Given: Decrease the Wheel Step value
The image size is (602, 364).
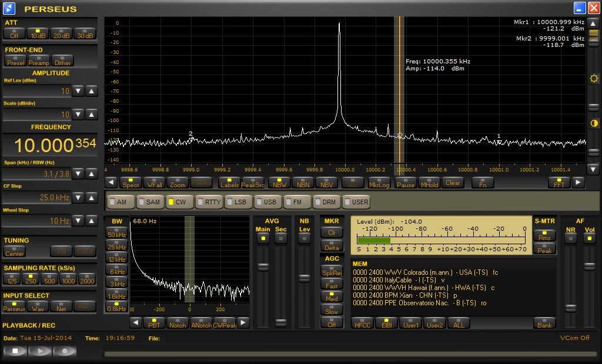Looking at the screenshot, I should tap(78, 221).
